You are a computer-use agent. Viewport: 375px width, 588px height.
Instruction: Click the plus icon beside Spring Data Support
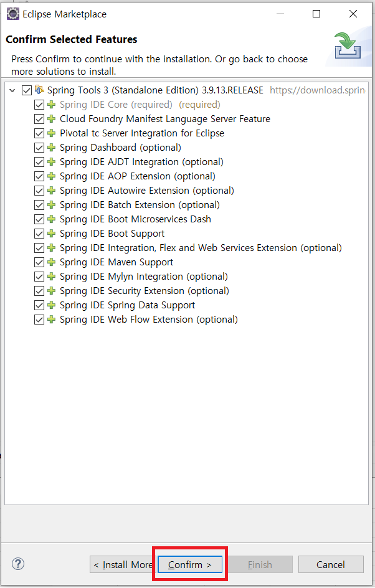coord(51,305)
